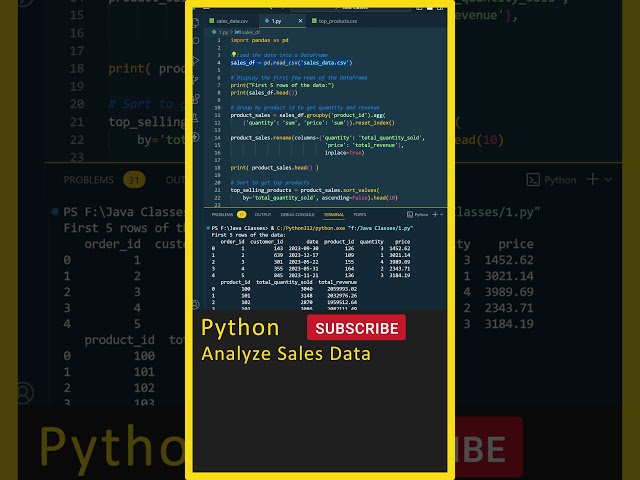The image size is (640, 480).
Task: Open the Search icon in the activity bar
Action: coord(196,41)
